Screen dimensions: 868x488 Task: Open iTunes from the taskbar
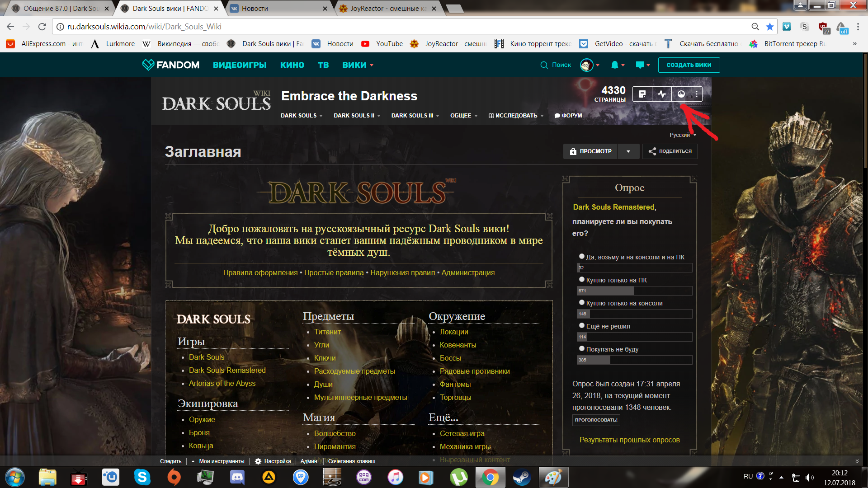pyautogui.click(x=395, y=477)
